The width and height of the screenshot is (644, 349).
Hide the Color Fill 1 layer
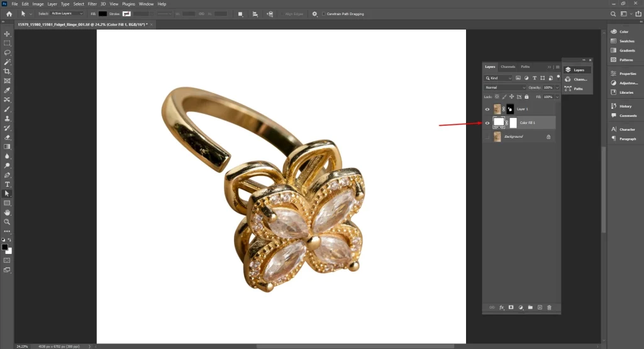(487, 123)
